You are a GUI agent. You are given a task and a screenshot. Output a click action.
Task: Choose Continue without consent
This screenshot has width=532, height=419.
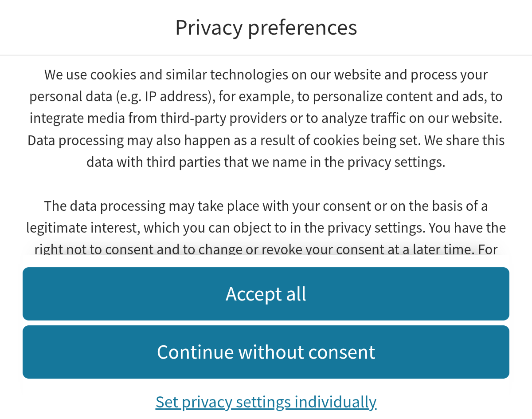266,352
